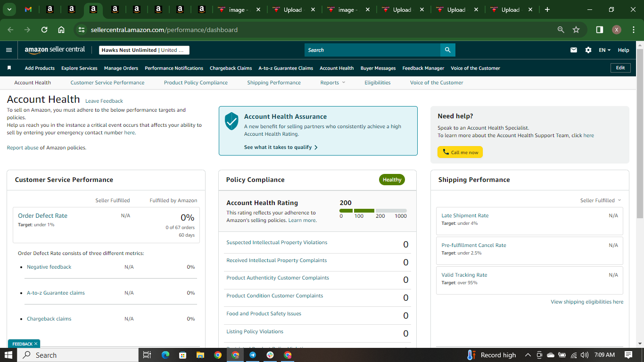
Task: Click the Windows taskbar search box
Action: tap(78, 355)
